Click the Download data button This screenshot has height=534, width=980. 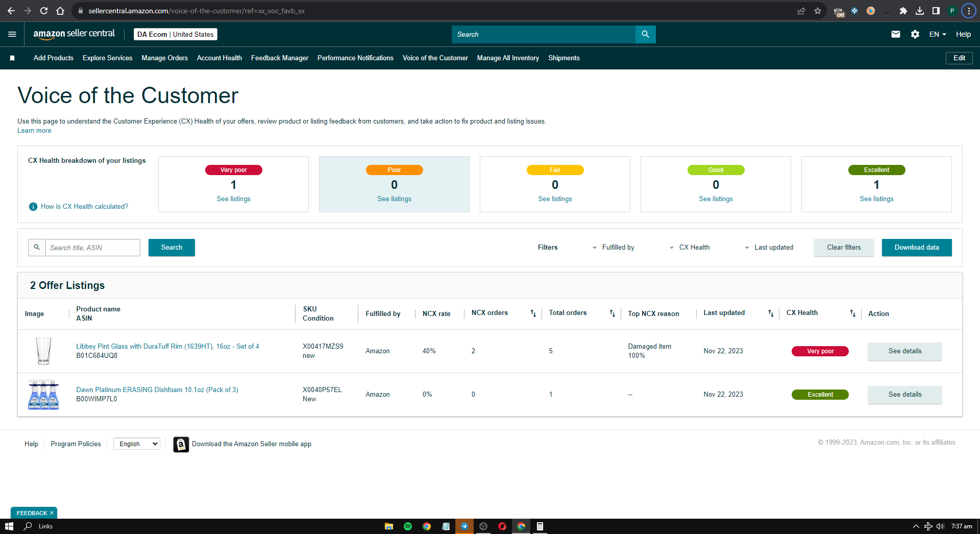point(917,248)
